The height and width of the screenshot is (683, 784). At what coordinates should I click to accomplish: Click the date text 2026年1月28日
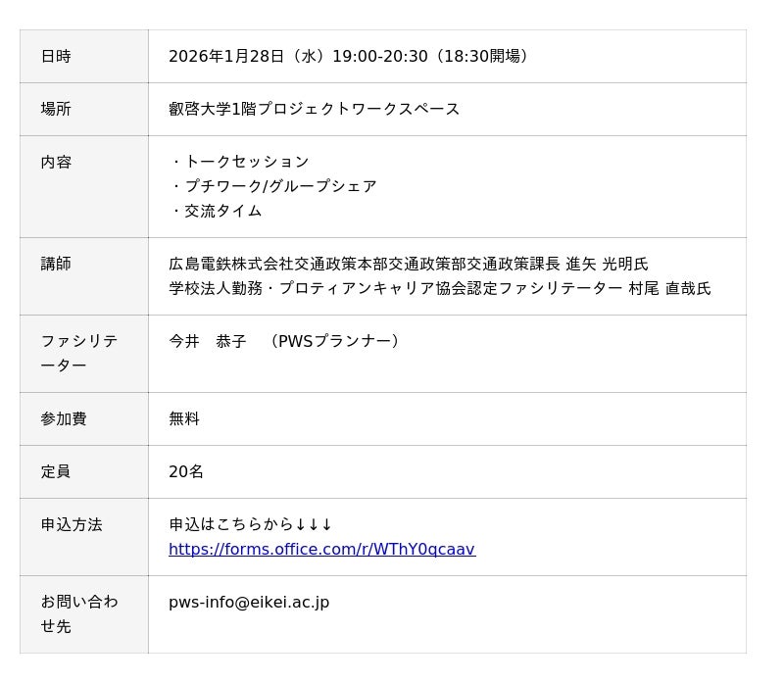[x=226, y=57]
